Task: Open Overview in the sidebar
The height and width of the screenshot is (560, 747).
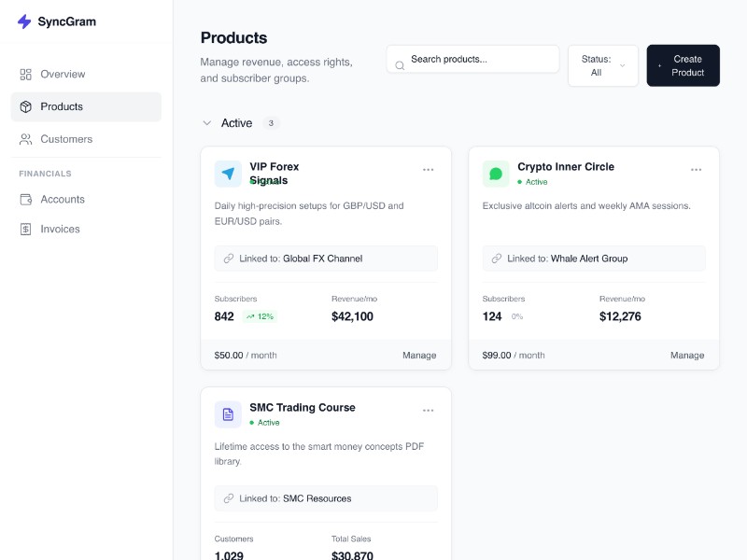Action: (x=63, y=74)
